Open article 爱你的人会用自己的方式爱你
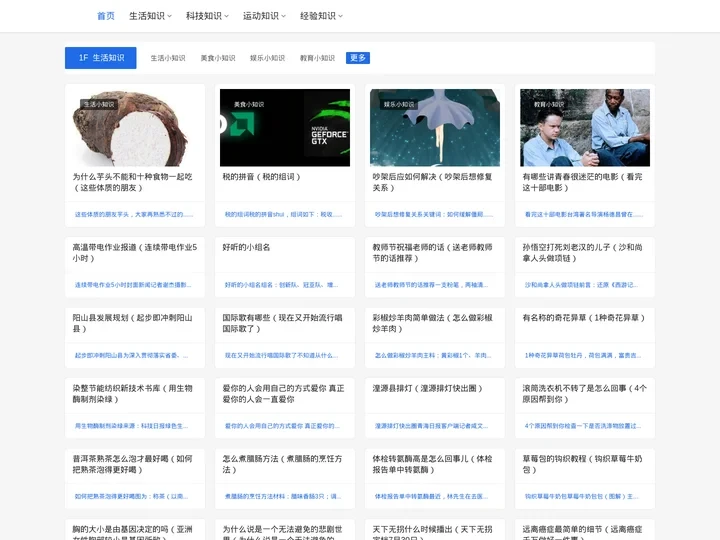 tap(283, 394)
